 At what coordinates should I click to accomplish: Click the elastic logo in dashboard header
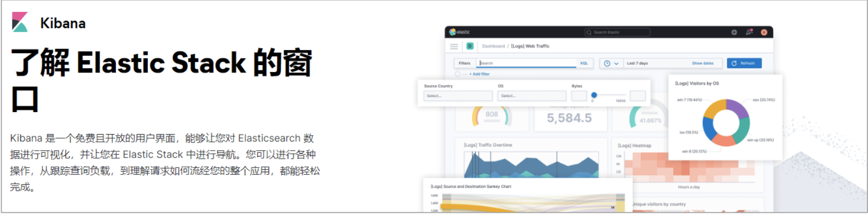pos(460,32)
